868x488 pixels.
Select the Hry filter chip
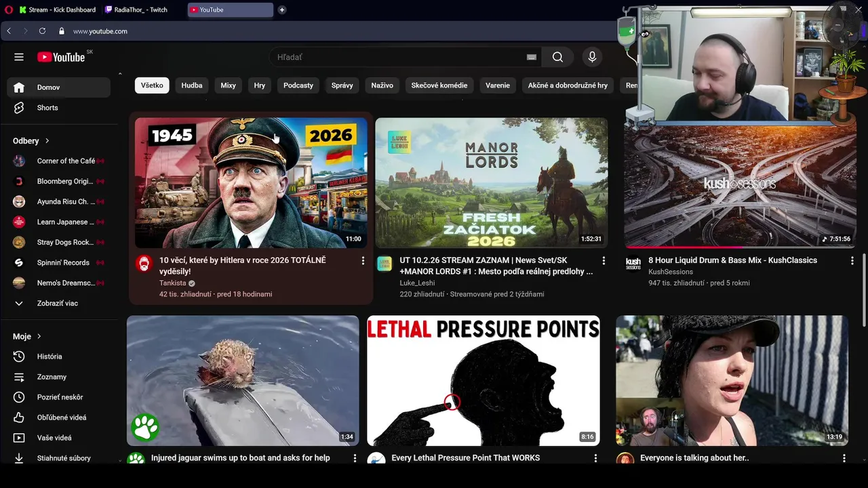tap(260, 85)
